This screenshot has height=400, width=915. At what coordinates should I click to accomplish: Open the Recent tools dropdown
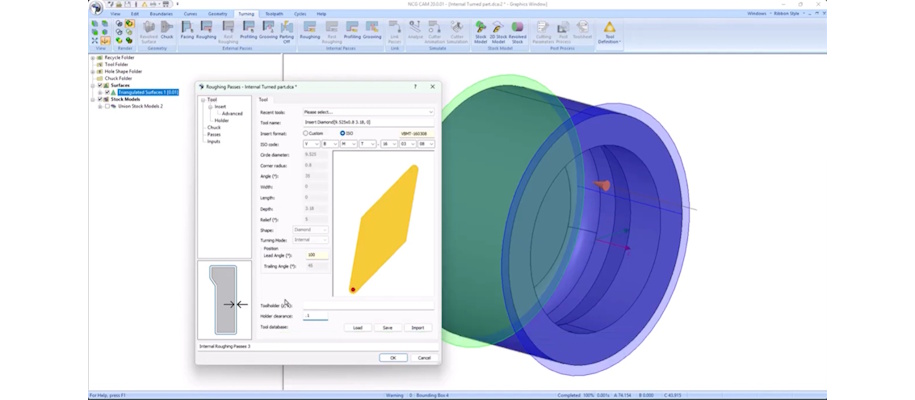[x=367, y=112]
